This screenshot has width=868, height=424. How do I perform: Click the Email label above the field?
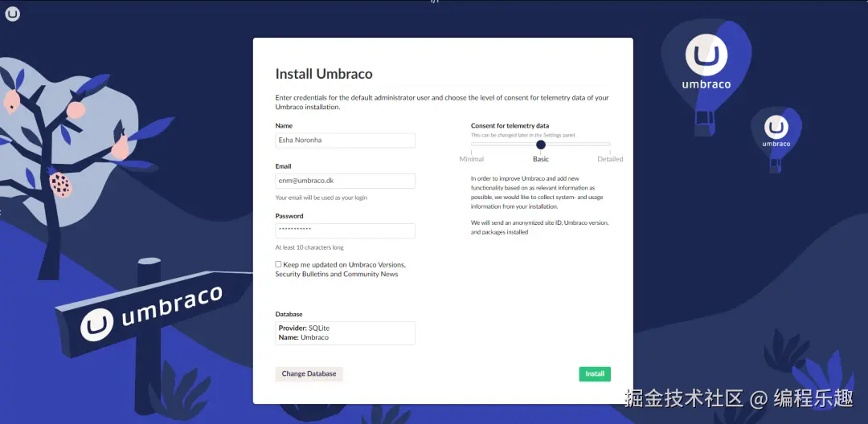tap(284, 166)
